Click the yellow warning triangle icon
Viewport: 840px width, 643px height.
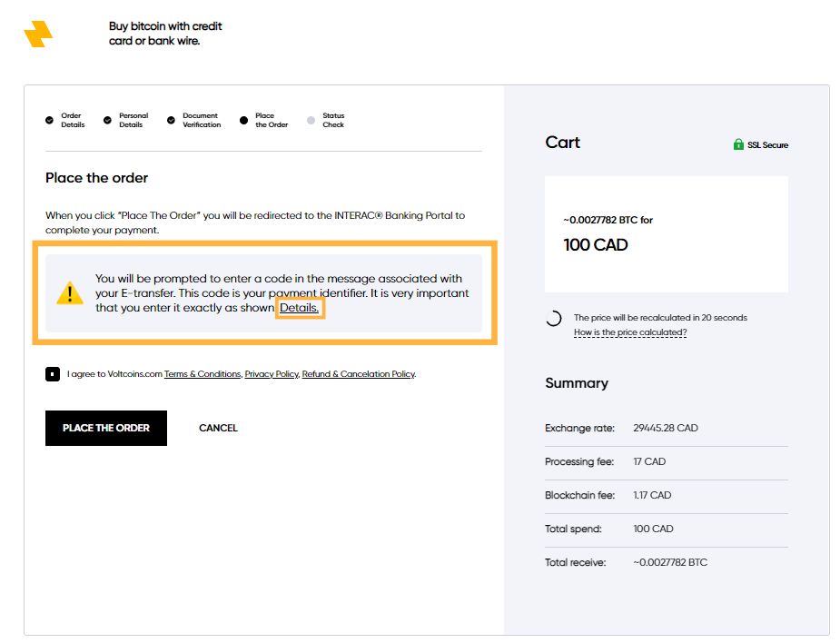tap(70, 293)
